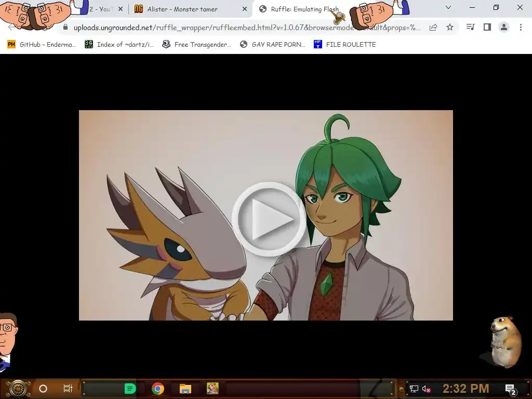Viewport: 532px width, 399px height.
Task: Open the tab search dropdown chevron
Action: pos(448,7)
